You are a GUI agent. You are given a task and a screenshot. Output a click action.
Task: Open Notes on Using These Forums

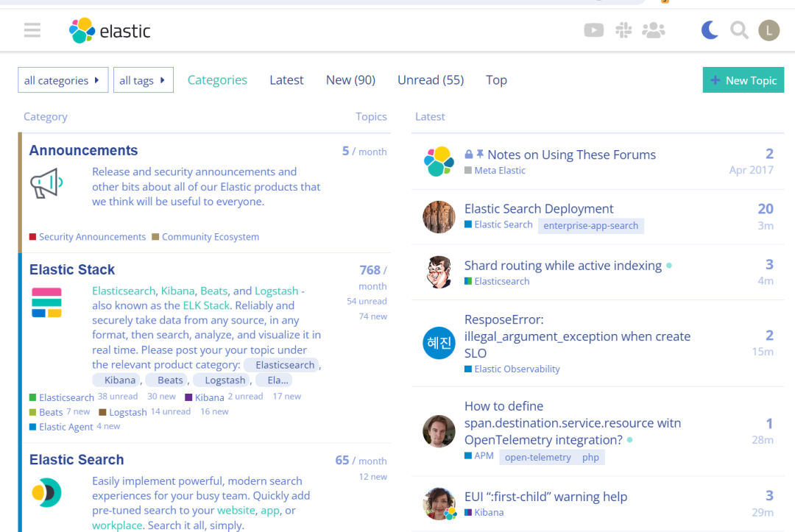coord(571,155)
